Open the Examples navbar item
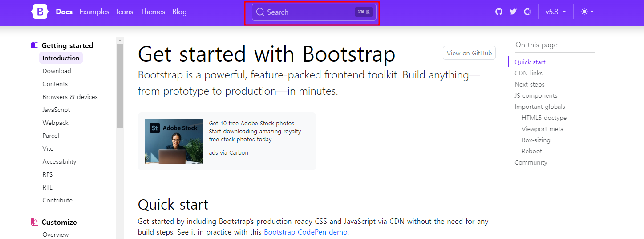The height and width of the screenshot is (239, 644). click(x=94, y=12)
